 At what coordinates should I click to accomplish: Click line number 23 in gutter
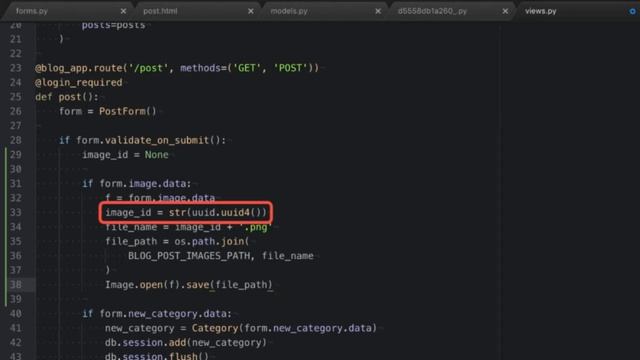(x=16, y=68)
